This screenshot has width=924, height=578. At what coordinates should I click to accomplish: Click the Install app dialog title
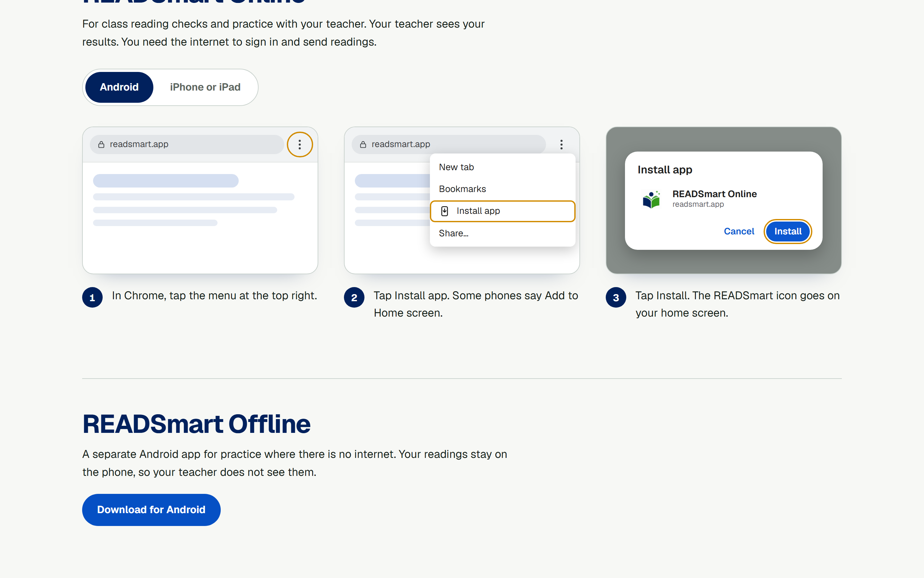click(665, 170)
